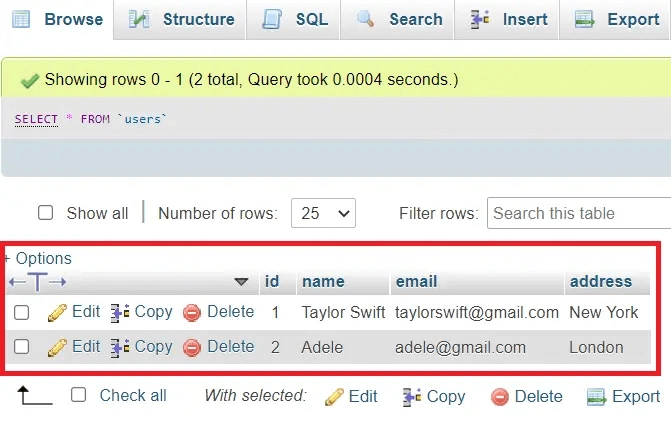
Task: Click red Delete icon for Taylor Swift row
Action: 192,312
